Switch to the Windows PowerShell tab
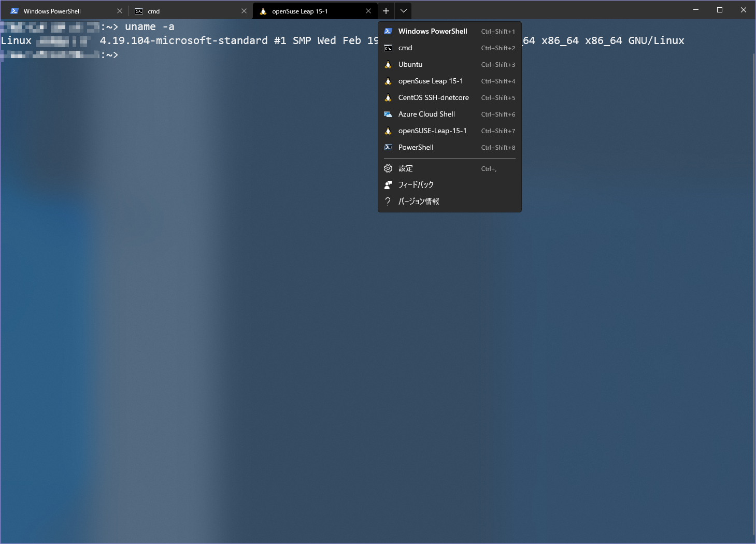Viewport: 756px width, 544px height. [66, 11]
